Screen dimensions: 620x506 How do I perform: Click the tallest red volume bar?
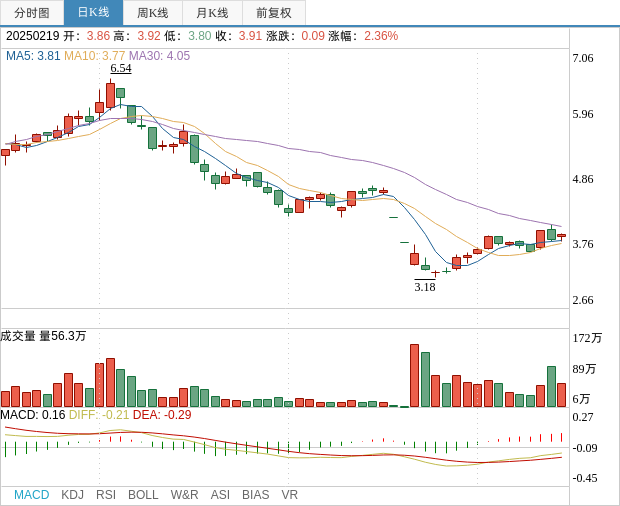[x=414, y=376]
